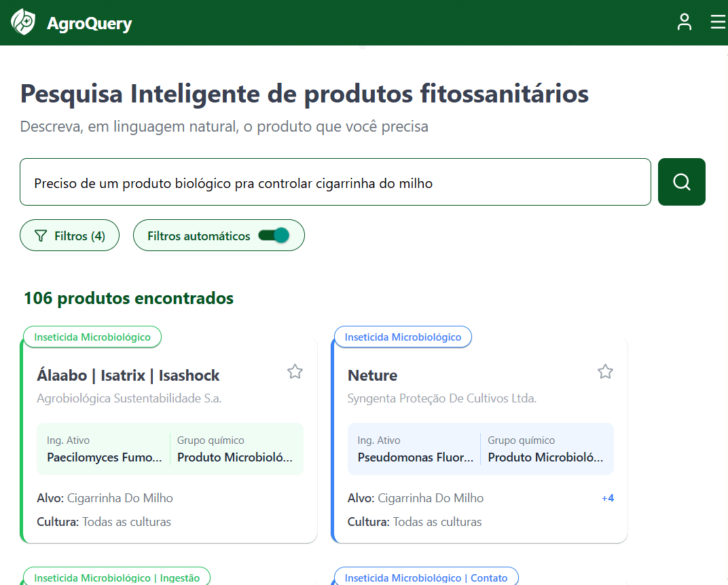Star the Neture product card
This screenshot has width=728, height=585.
tap(605, 371)
